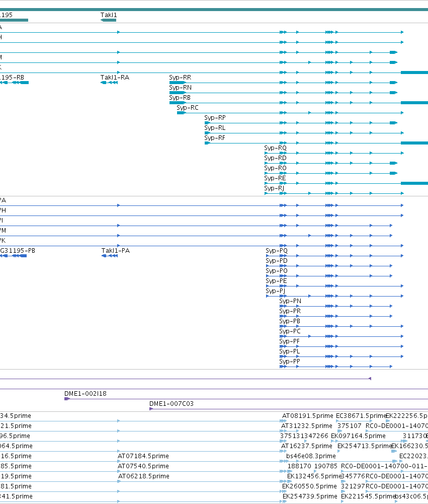
Task: Click the Syp-PJ protein label
Action: click(276, 291)
